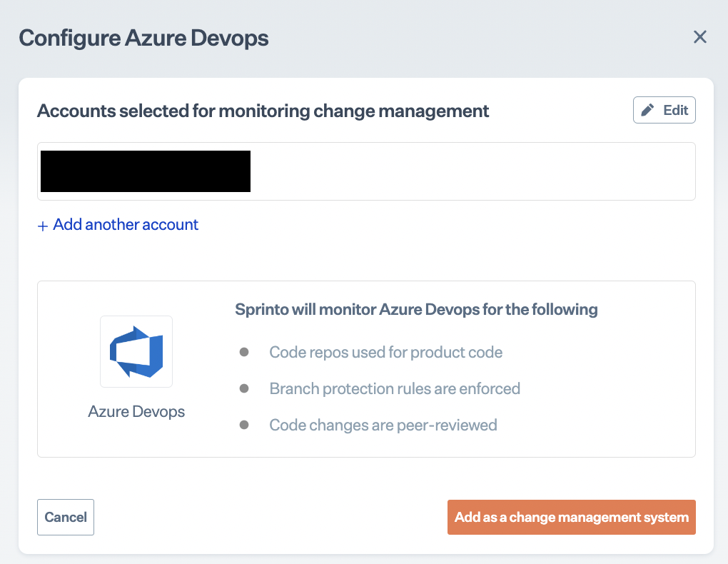Click the Azure Devops logo image

pos(136,351)
